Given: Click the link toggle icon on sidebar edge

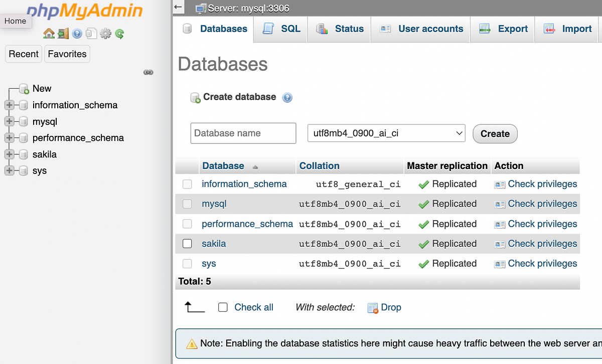Looking at the screenshot, I should [x=148, y=72].
